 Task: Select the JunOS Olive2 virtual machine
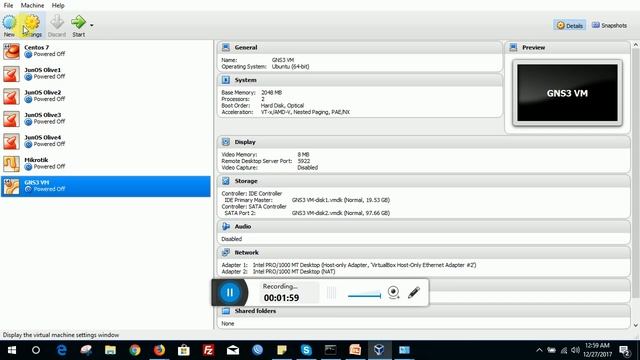[106, 96]
